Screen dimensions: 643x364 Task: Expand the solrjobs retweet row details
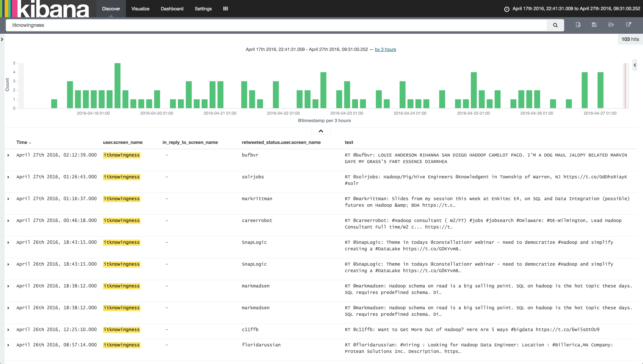click(x=8, y=177)
